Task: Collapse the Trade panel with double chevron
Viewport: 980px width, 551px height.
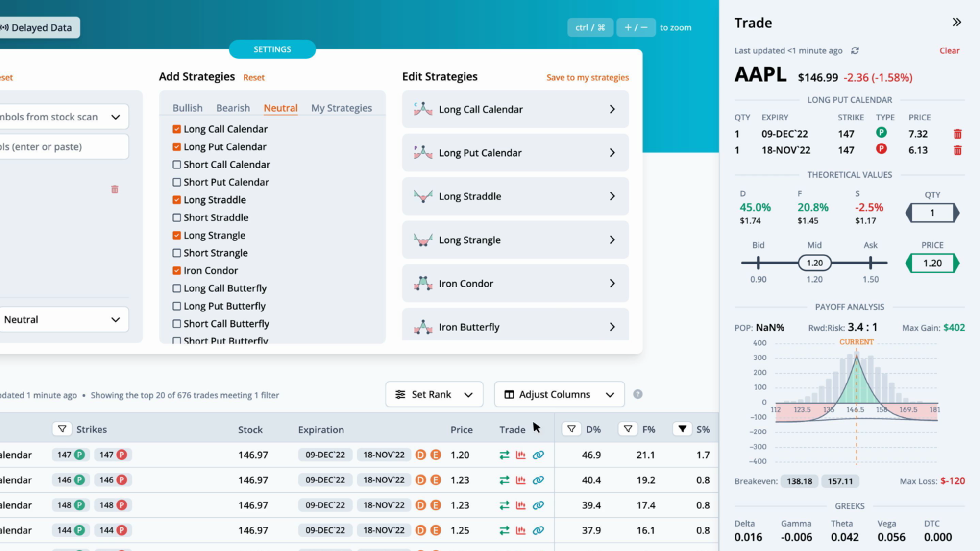Action: tap(956, 22)
